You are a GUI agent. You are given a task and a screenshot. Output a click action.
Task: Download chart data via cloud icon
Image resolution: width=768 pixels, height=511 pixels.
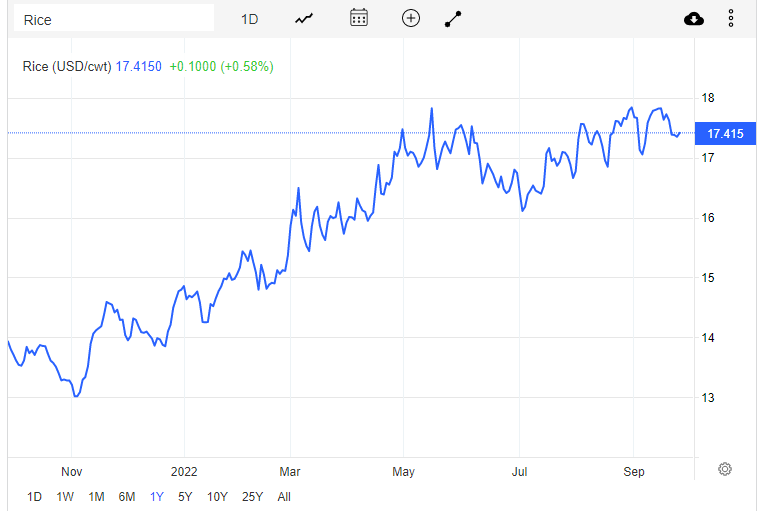pyautogui.click(x=694, y=19)
